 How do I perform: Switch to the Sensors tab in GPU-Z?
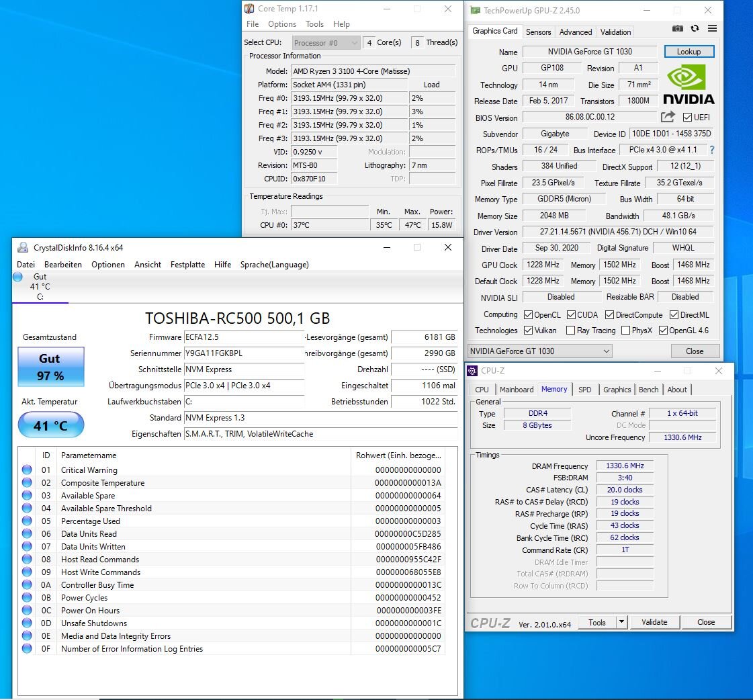click(x=538, y=32)
